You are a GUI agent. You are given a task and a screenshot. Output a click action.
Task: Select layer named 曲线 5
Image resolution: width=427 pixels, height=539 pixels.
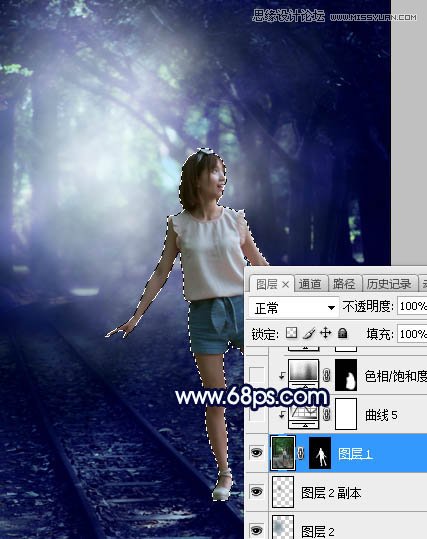pyautogui.click(x=381, y=415)
